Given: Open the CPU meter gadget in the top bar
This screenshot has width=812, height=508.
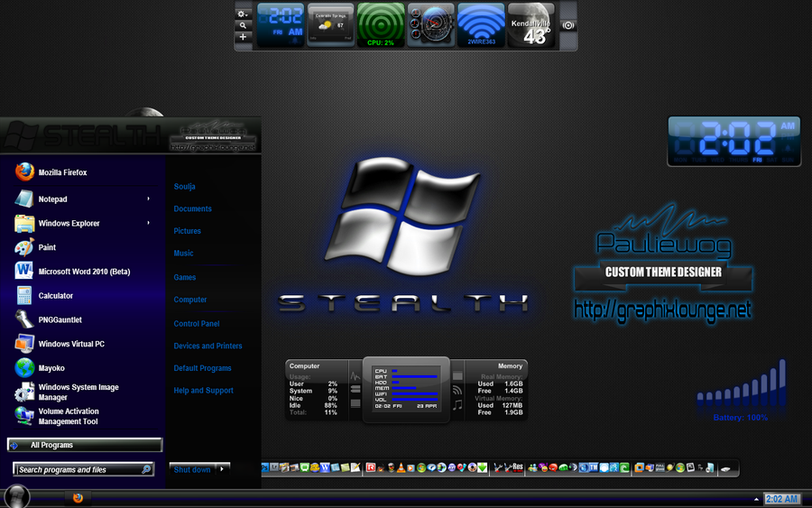Looking at the screenshot, I should coord(381,25).
